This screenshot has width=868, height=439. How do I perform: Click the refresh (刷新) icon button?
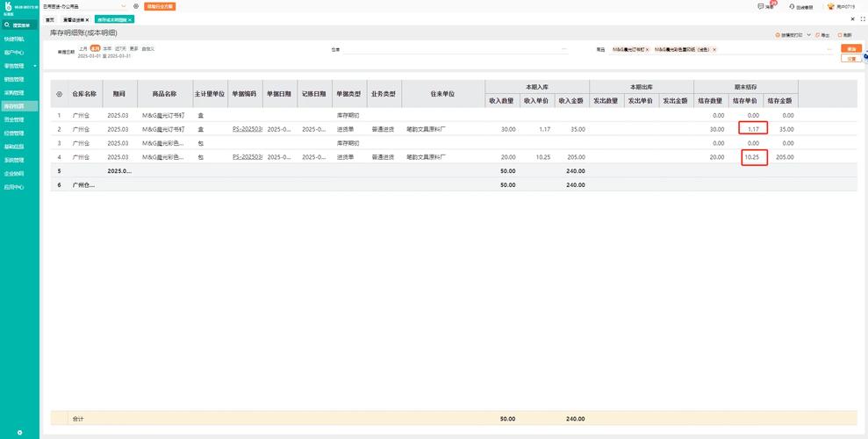(840, 35)
